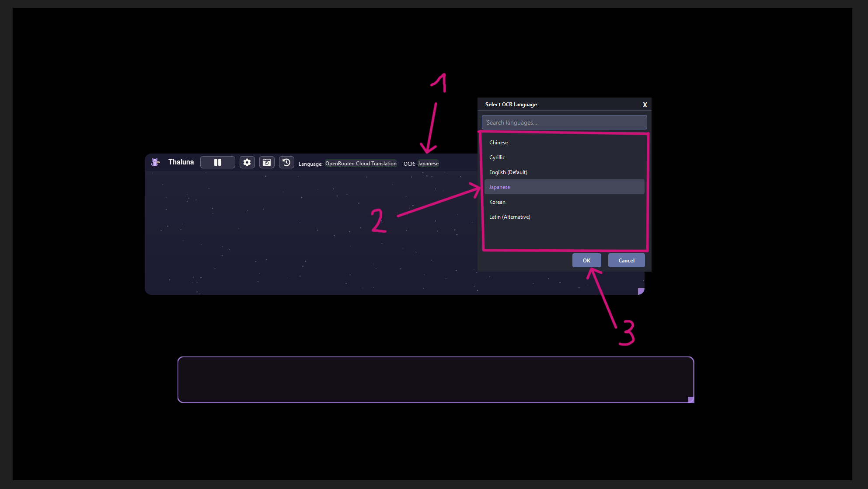Image resolution: width=868 pixels, height=489 pixels.
Task: Click the screenshot capture icon
Action: coord(267,162)
